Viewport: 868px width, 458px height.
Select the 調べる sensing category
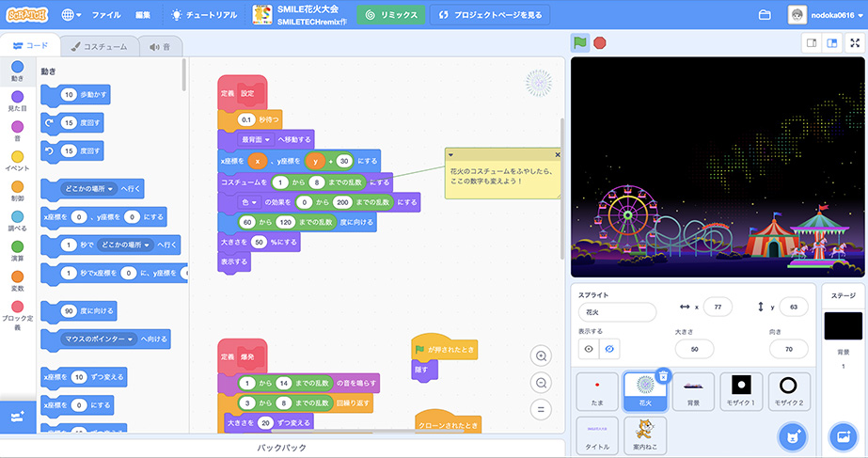[x=18, y=221]
